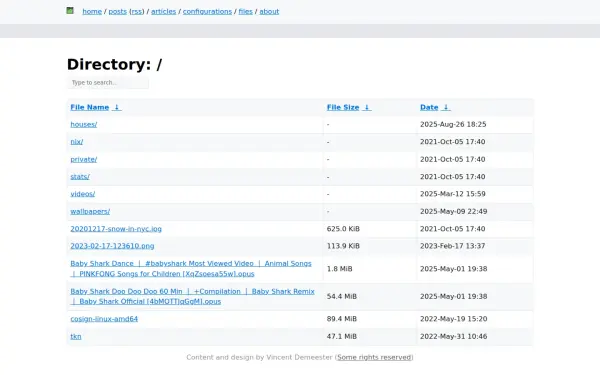Click File Name column header

(x=90, y=108)
